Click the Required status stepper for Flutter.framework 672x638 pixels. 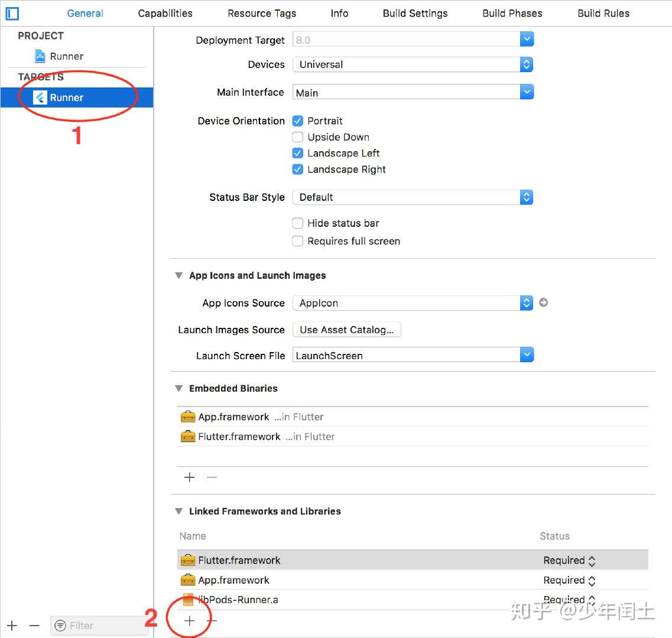tap(590, 560)
